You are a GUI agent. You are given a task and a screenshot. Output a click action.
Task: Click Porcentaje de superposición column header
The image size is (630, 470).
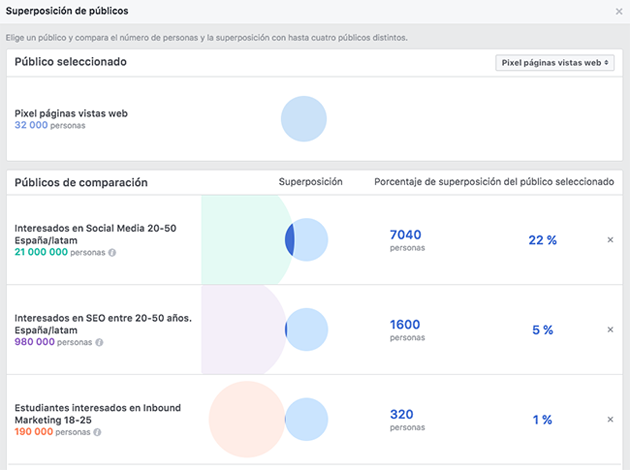click(494, 182)
